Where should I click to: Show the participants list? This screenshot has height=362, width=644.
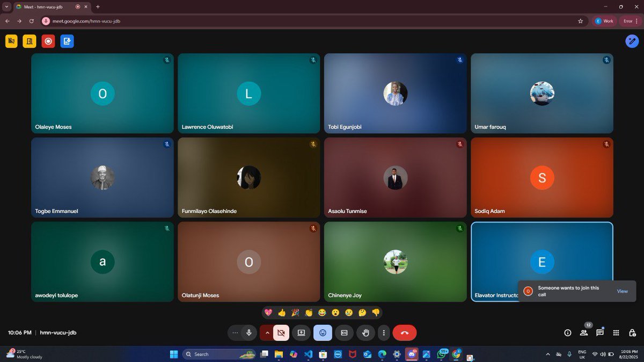(x=584, y=332)
